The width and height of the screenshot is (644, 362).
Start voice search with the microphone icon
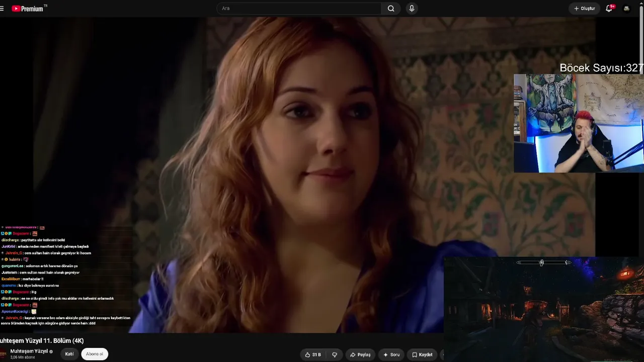412,9
